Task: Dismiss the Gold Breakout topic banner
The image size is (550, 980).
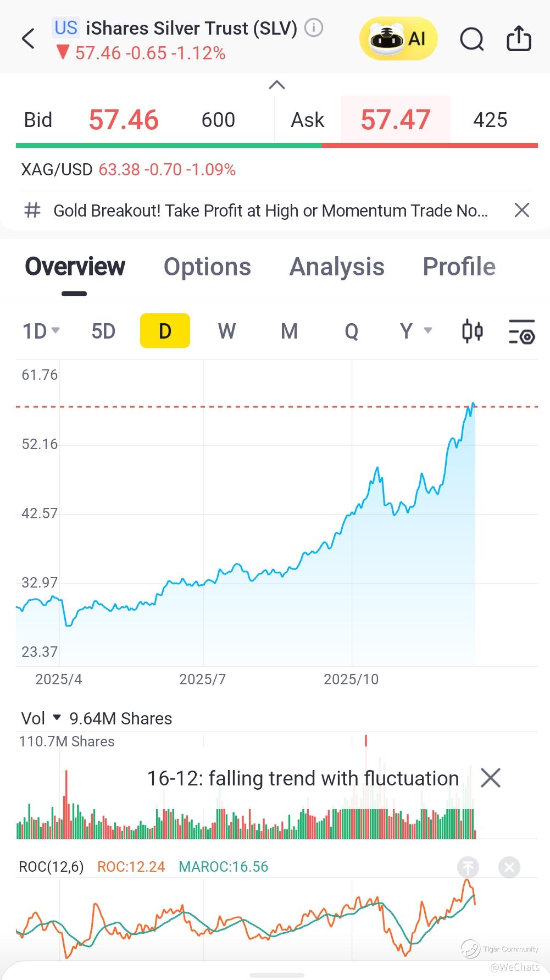Action: (521, 210)
